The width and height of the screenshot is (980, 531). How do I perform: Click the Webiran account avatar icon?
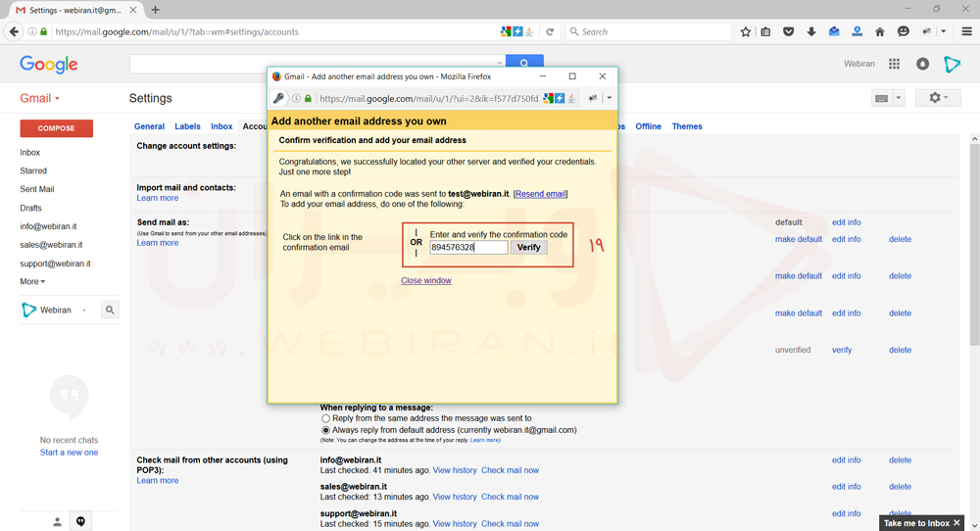click(x=952, y=64)
